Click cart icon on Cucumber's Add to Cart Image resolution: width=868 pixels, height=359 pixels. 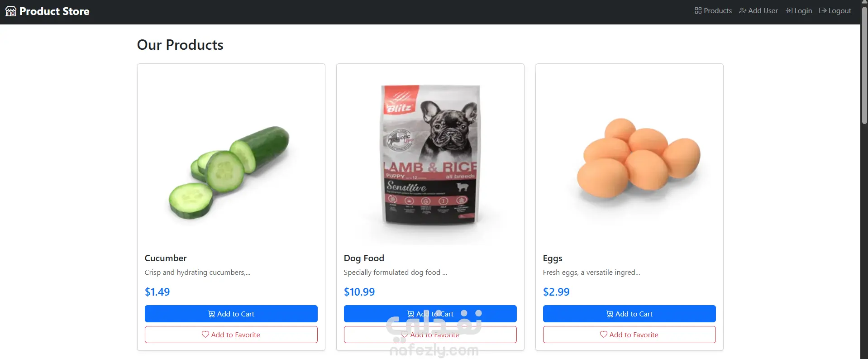(211, 314)
